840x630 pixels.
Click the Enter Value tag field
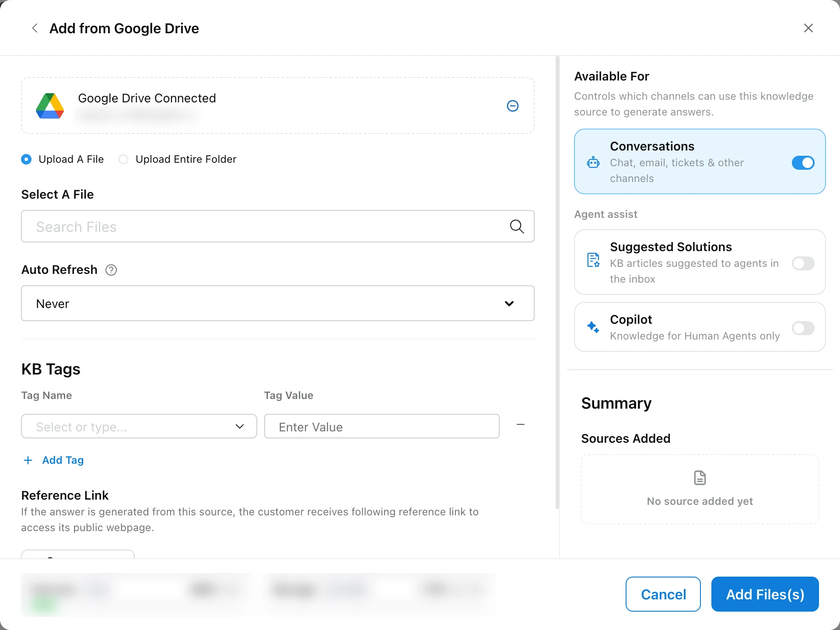382,426
